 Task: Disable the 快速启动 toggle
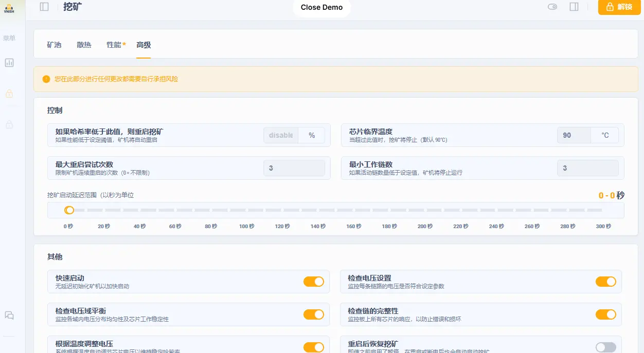pos(313,282)
